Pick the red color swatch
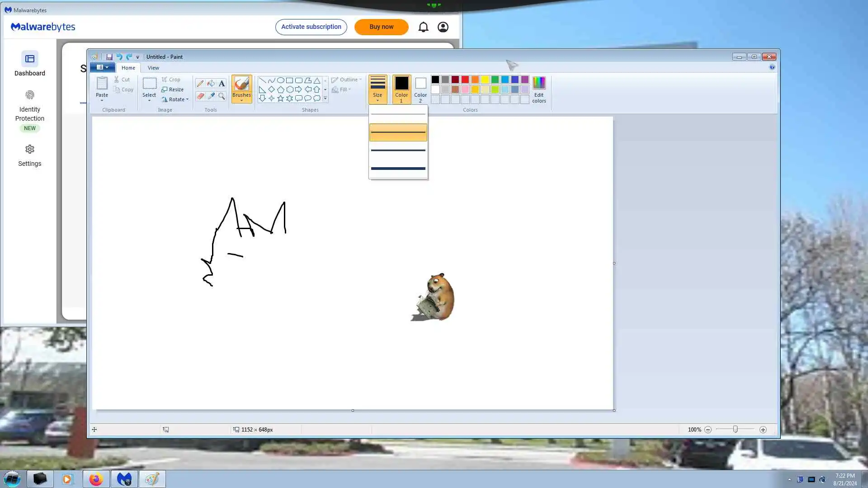This screenshot has width=868, height=488. (465, 80)
